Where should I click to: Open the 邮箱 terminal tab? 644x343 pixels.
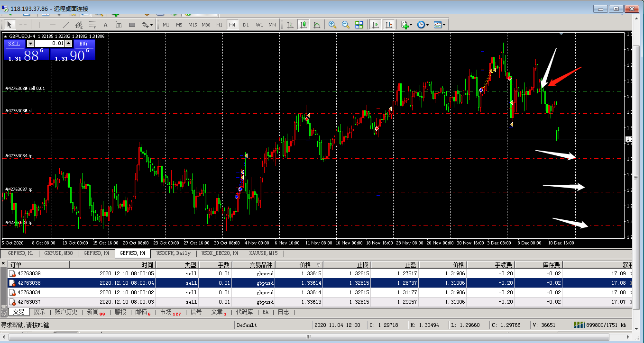pyautogui.click(x=143, y=312)
